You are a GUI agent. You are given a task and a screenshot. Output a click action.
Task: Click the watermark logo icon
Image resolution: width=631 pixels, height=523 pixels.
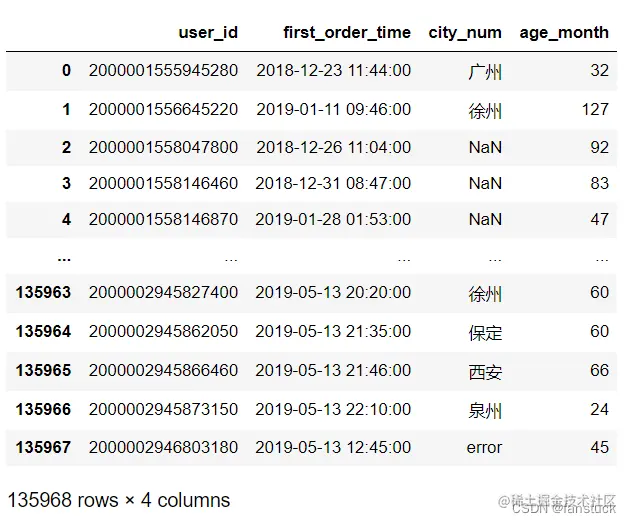coord(503,499)
